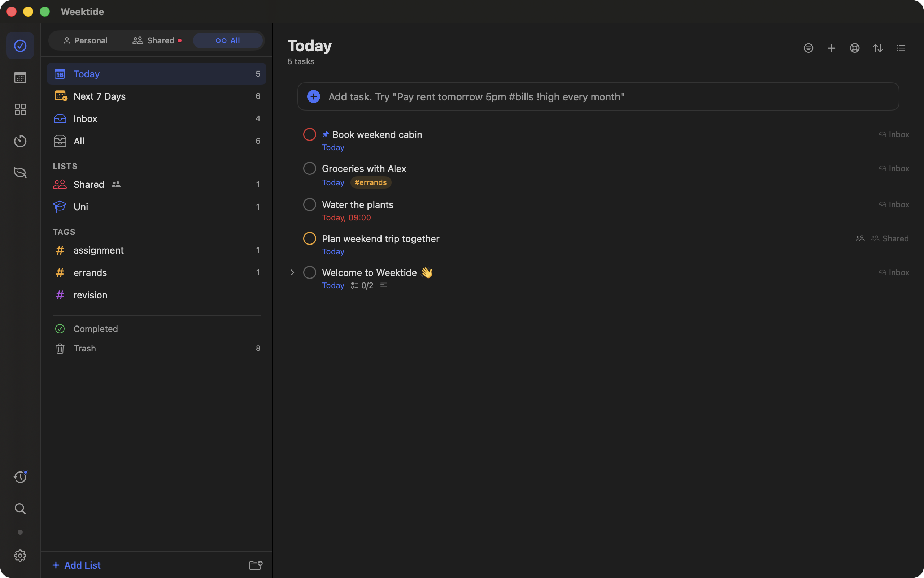Filter by revision tag
Screen dimensions: 924x578
[157, 295]
